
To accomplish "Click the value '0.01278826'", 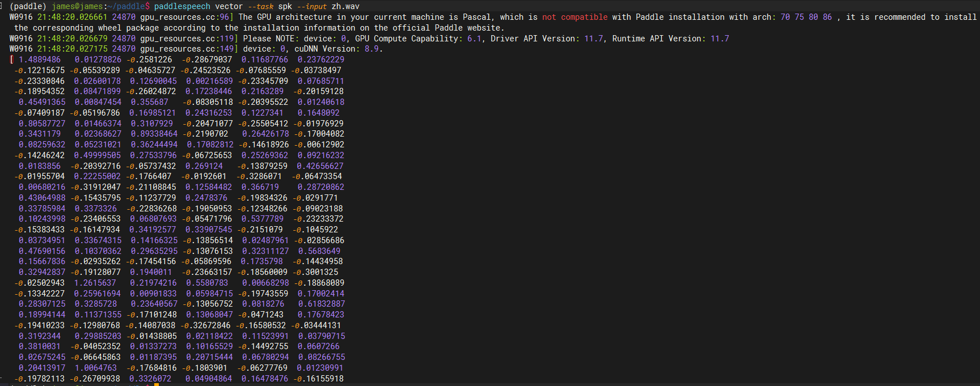I will [x=98, y=60].
